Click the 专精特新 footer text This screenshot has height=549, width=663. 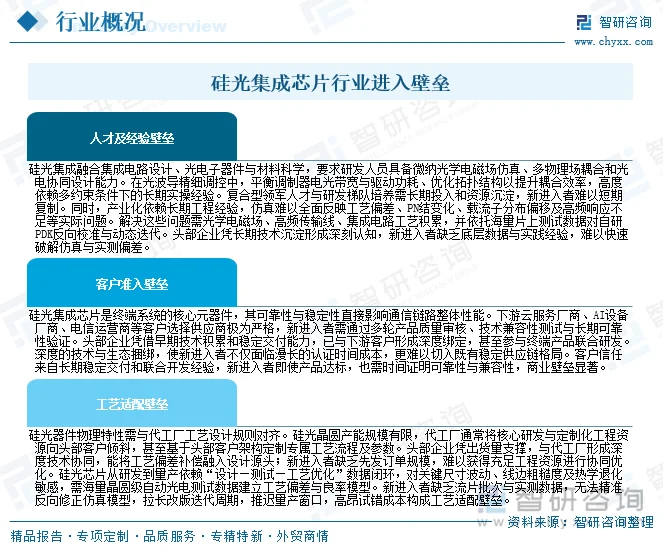click(236, 536)
